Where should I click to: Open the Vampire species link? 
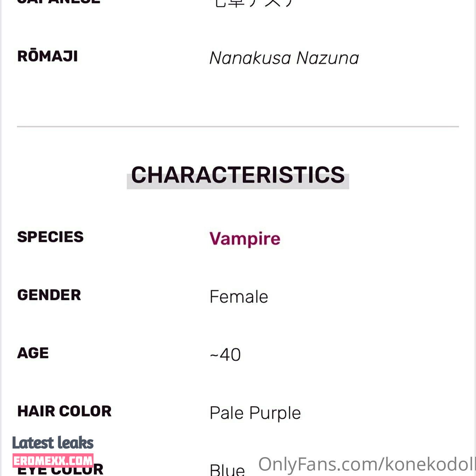click(x=245, y=239)
